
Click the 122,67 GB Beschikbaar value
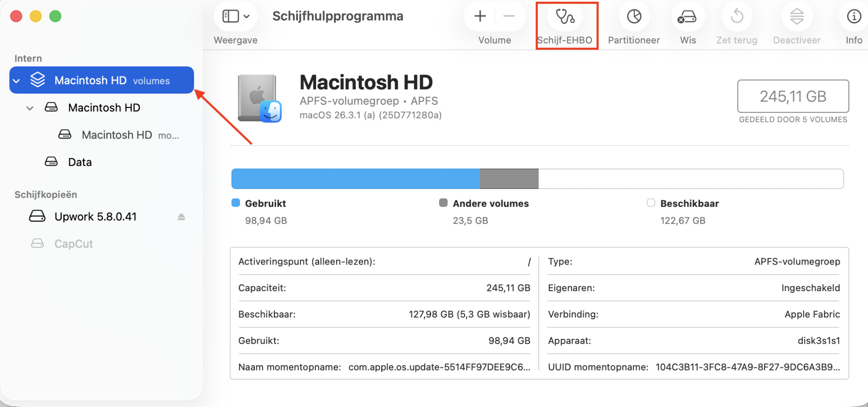pos(683,221)
